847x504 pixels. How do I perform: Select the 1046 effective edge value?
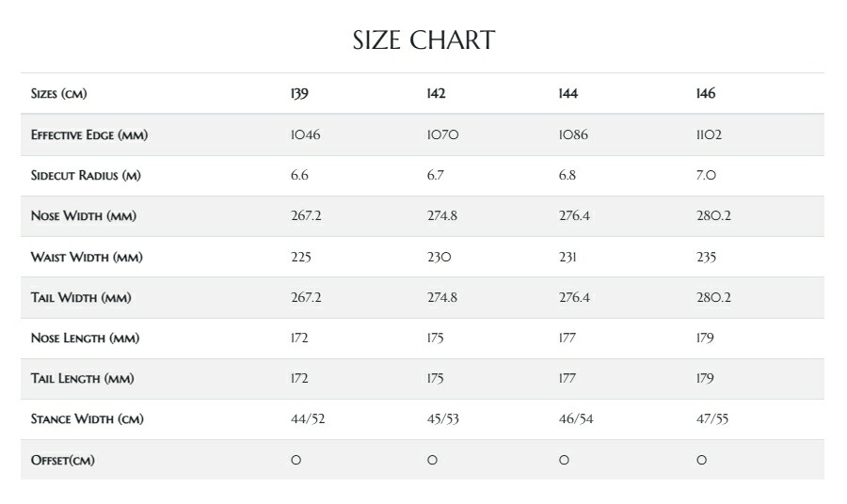tap(306, 135)
